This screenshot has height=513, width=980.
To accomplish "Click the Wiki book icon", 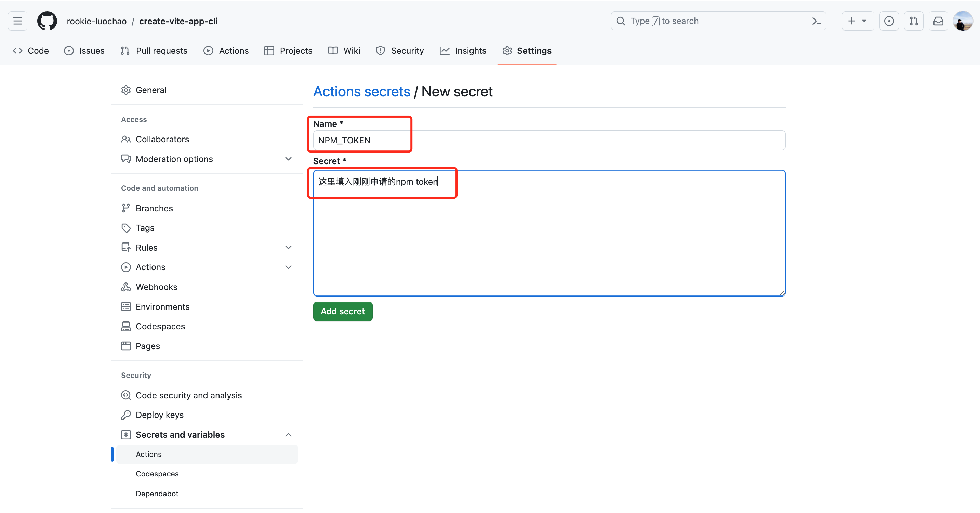I will 333,51.
